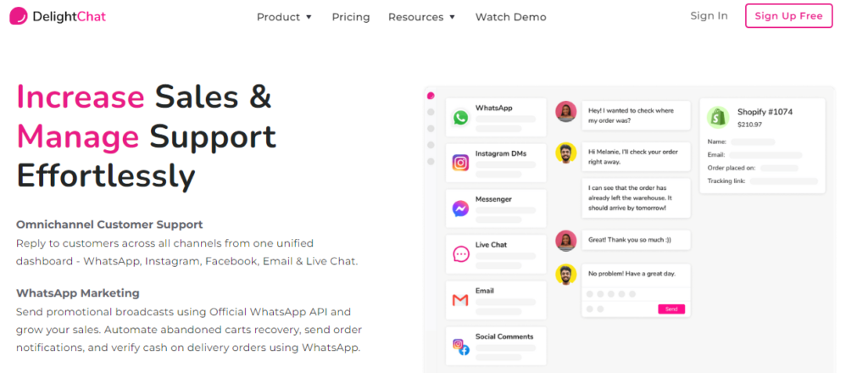The width and height of the screenshot is (868, 373).
Task: Select the Instagram DMs card label
Action: 501,153
